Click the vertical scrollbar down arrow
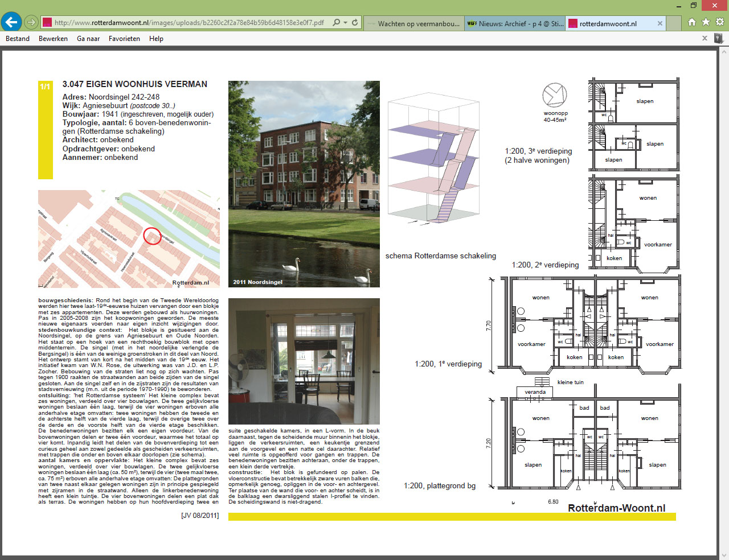 click(724, 555)
